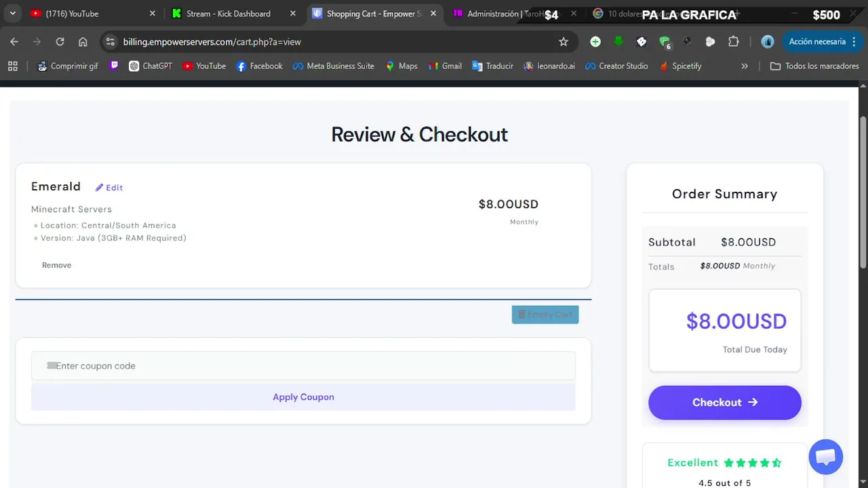Open the Meta Business Suite bookmark
Viewport: 868px width, 488px height.
pyautogui.click(x=333, y=66)
